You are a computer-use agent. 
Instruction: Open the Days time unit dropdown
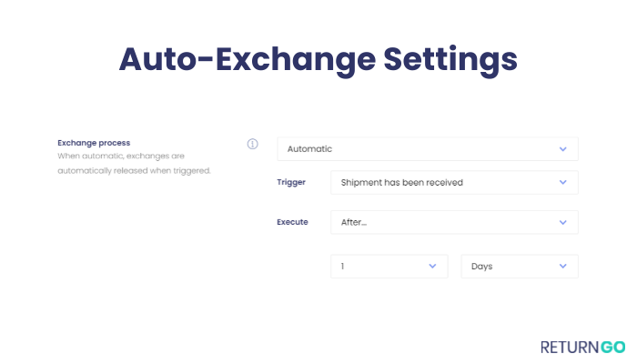(x=520, y=267)
